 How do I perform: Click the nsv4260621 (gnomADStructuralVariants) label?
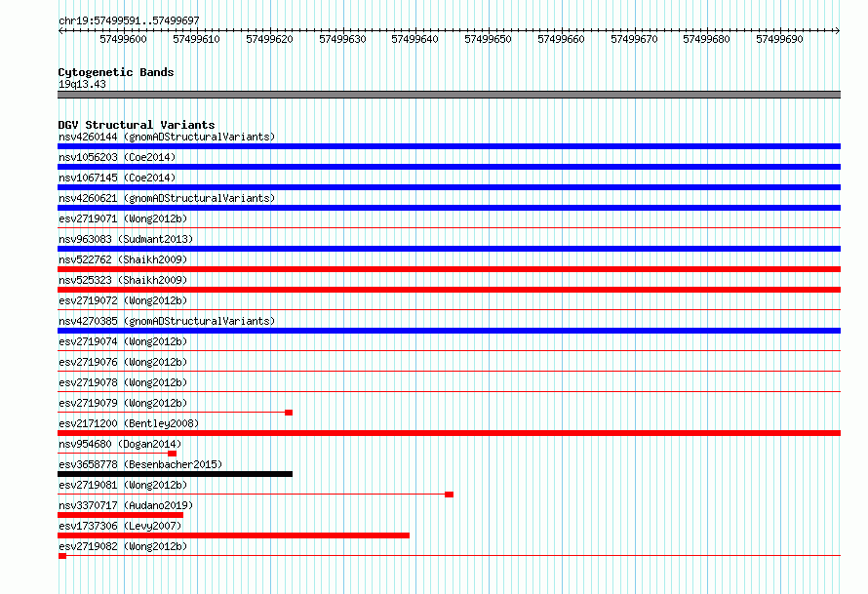click(167, 198)
